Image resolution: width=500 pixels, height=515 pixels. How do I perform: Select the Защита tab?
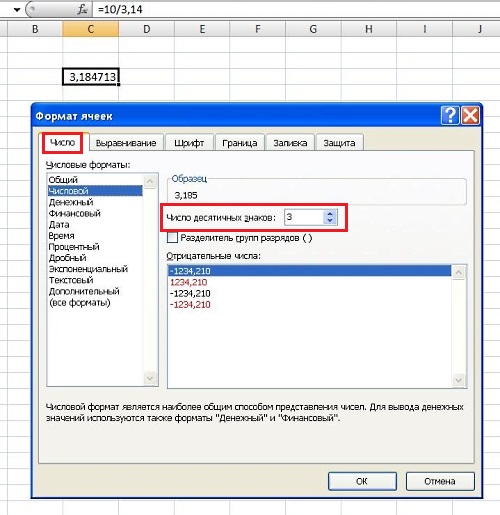(339, 143)
